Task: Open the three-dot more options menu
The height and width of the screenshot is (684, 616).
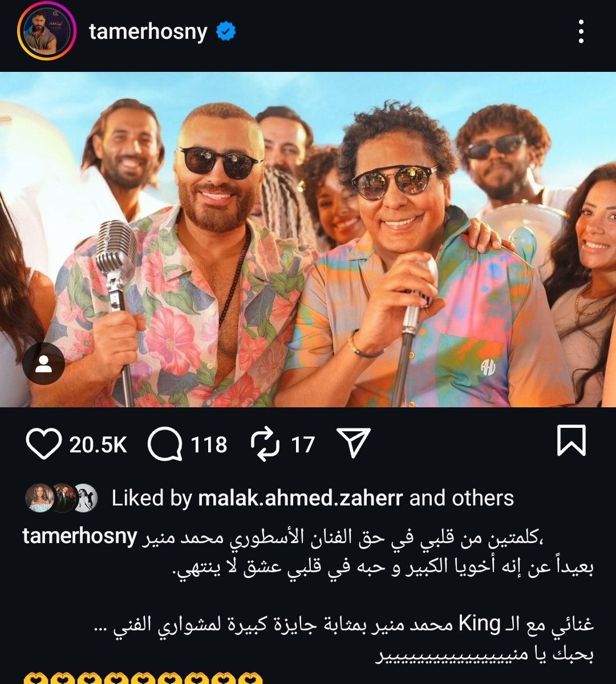Action: click(x=581, y=32)
